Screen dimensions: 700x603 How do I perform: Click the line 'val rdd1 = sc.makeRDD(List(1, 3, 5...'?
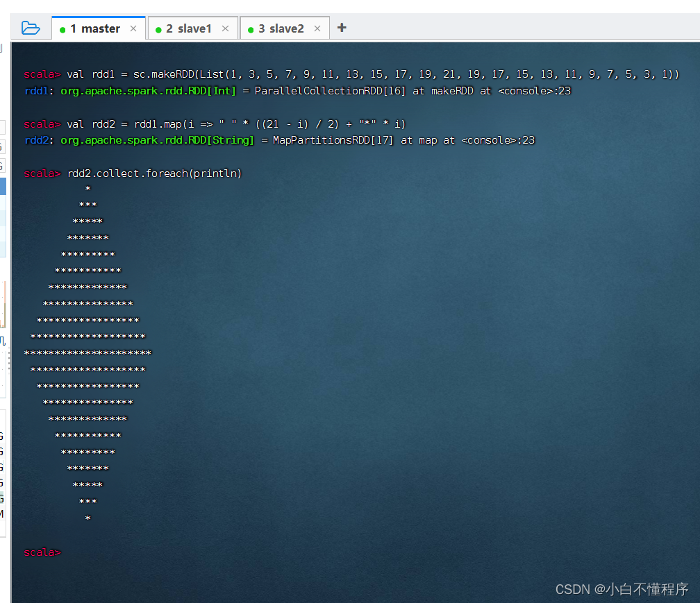(x=373, y=74)
